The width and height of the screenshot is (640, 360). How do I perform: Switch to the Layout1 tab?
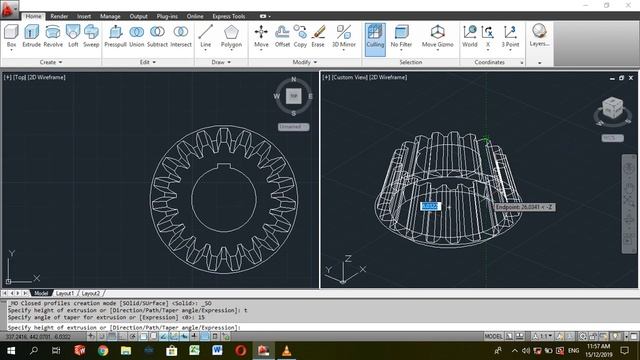64,293
